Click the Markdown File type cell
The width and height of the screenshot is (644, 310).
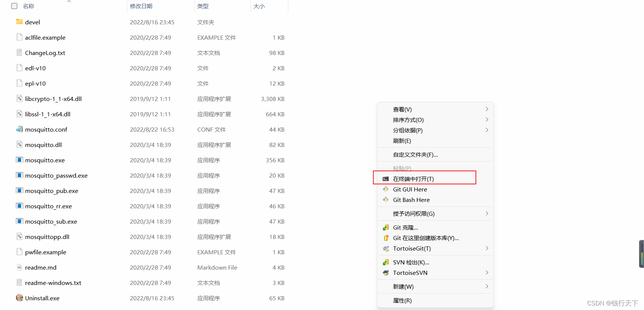pos(217,267)
